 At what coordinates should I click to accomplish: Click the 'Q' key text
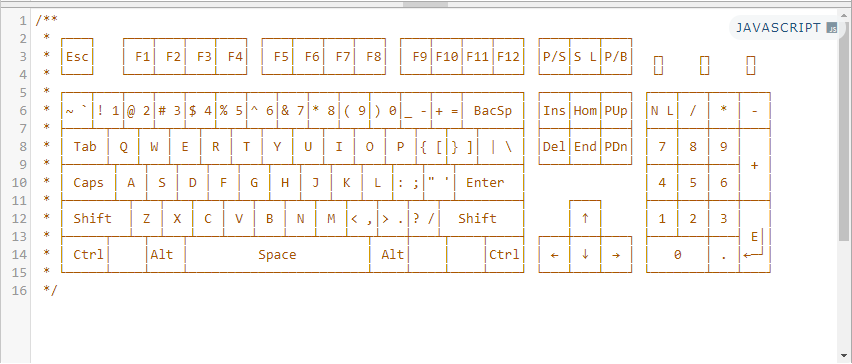pyautogui.click(x=123, y=147)
